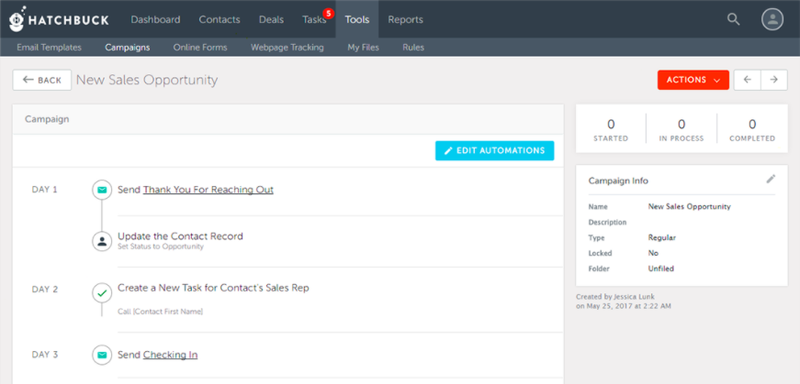Click the checkmark icon for Create New Task
This screenshot has width=800, height=384.
102,293
